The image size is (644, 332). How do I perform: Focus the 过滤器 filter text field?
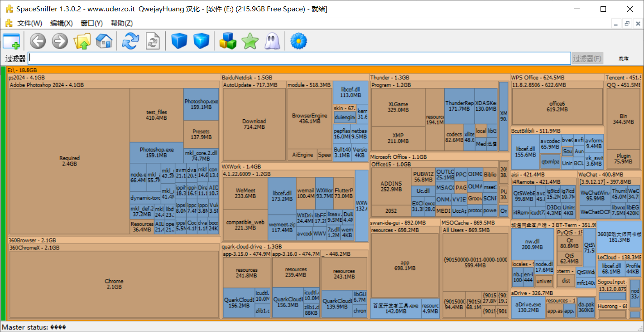[299, 59]
